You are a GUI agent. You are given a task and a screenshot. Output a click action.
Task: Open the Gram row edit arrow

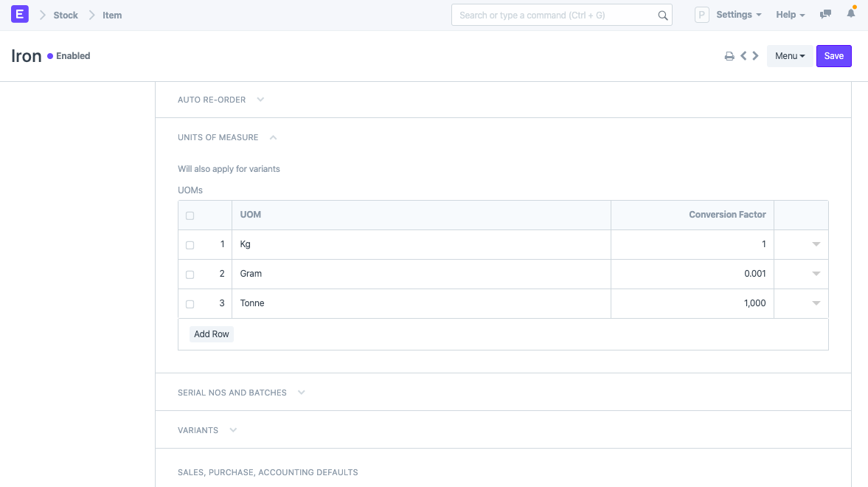(x=816, y=274)
